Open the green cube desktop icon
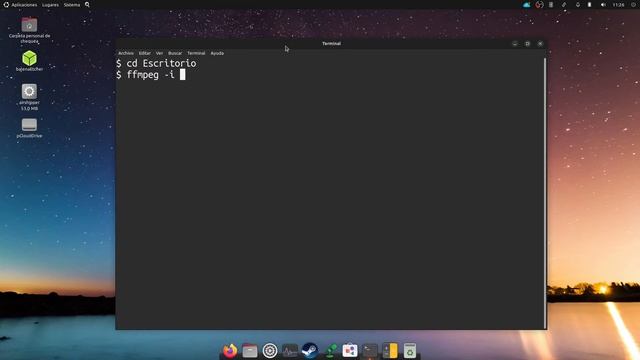 point(29,61)
